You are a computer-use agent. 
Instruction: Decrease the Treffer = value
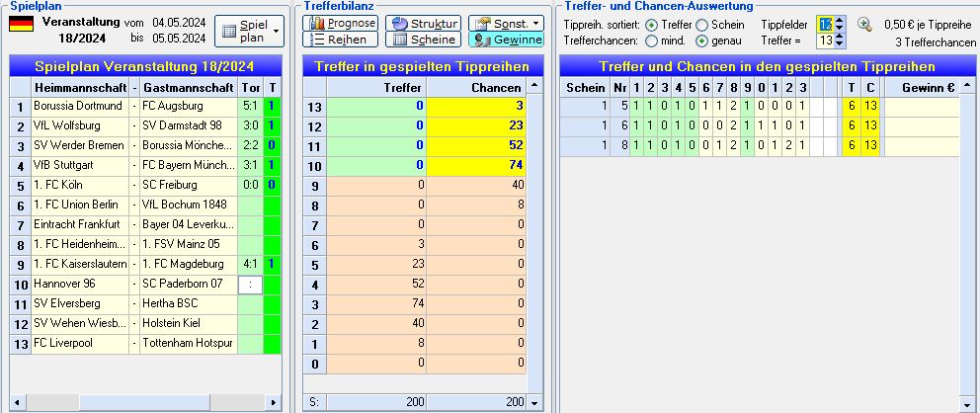pyautogui.click(x=840, y=45)
